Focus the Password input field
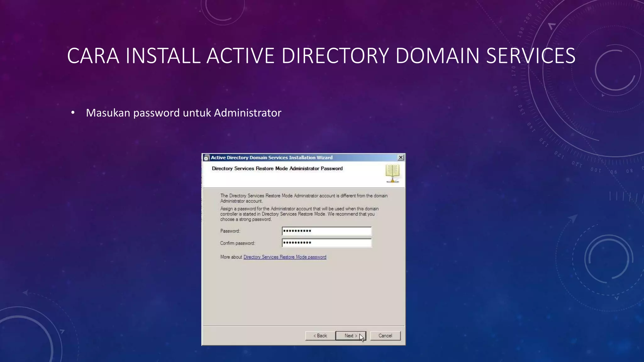The width and height of the screenshot is (644, 362). coord(327,231)
